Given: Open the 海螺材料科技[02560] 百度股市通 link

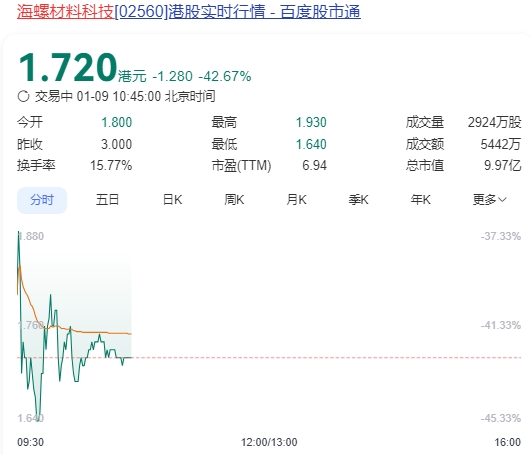Looking at the screenshot, I should (x=189, y=11).
